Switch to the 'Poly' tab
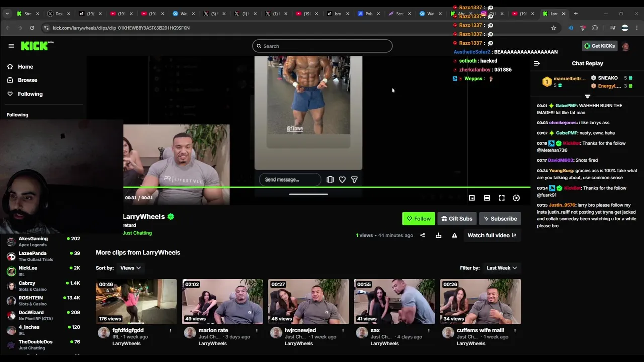The image size is (644, 362). (x=369, y=14)
